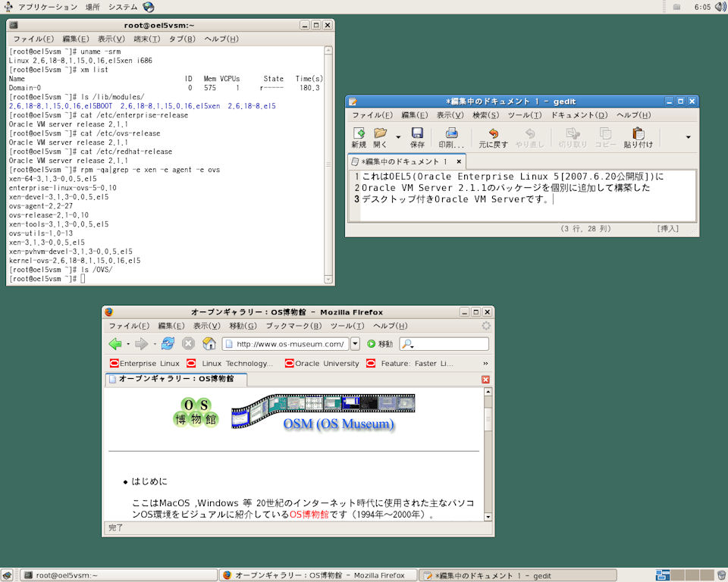
Task: Open the trash icon in bottom panel
Action: (x=721, y=575)
